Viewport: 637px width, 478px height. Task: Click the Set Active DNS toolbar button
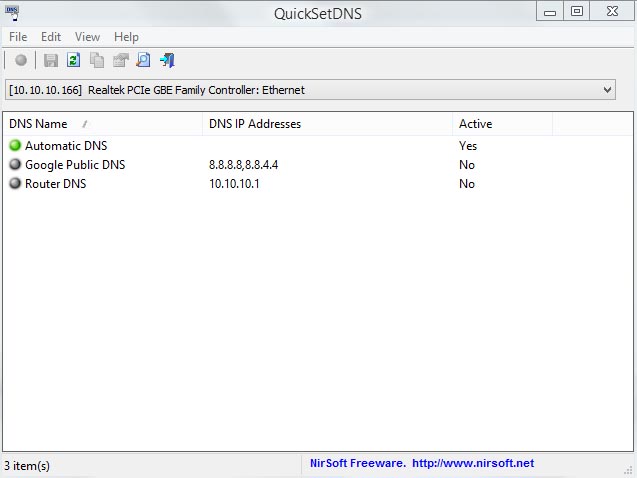(x=21, y=61)
